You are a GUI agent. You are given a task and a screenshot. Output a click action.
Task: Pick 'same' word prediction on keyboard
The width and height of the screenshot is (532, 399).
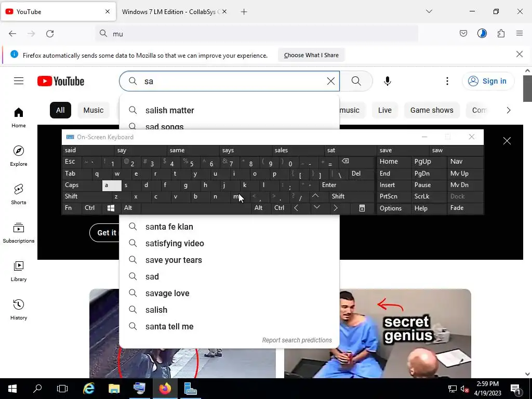click(x=193, y=150)
